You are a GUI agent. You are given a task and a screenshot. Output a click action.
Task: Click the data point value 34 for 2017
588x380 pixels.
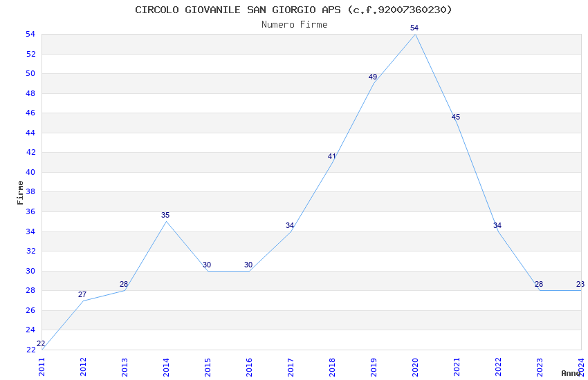click(x=289, y=225)
